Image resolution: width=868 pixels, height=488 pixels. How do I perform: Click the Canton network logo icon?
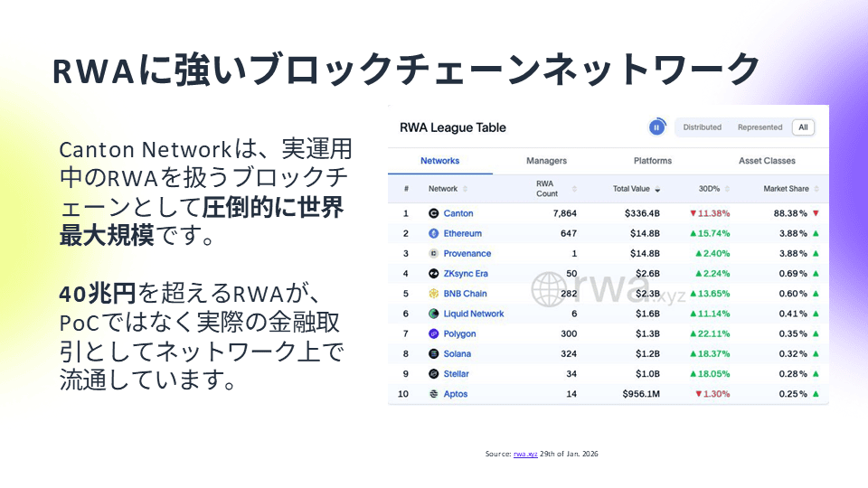tap(434, 214)
